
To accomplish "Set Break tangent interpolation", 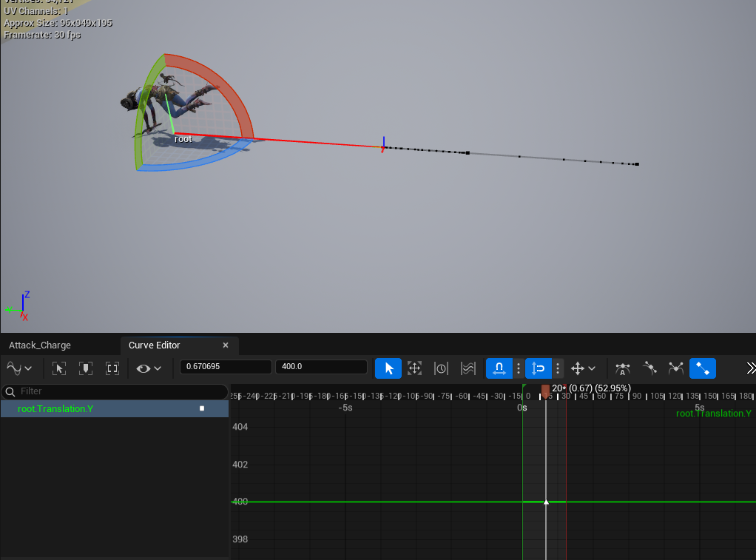I will (x=676, y=368).
